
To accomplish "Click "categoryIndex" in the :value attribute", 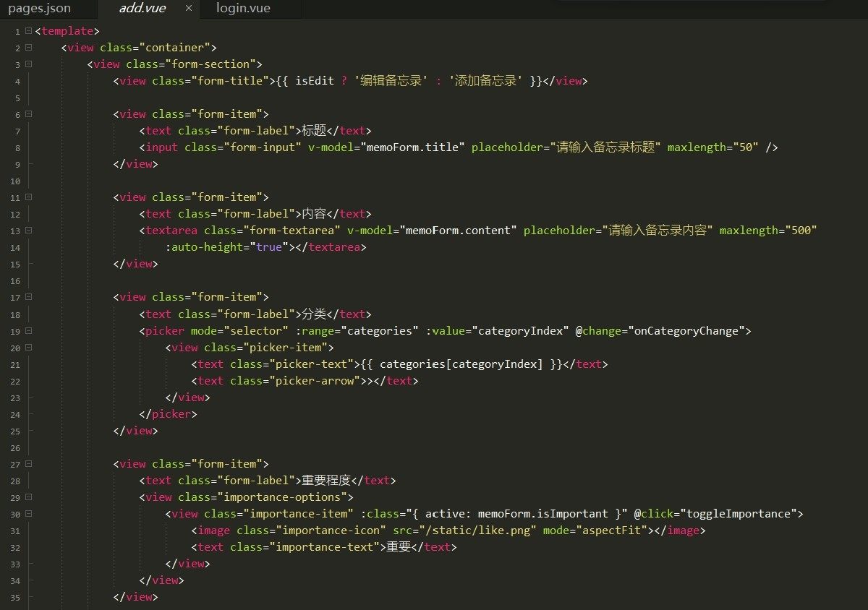I will [520, 331].
